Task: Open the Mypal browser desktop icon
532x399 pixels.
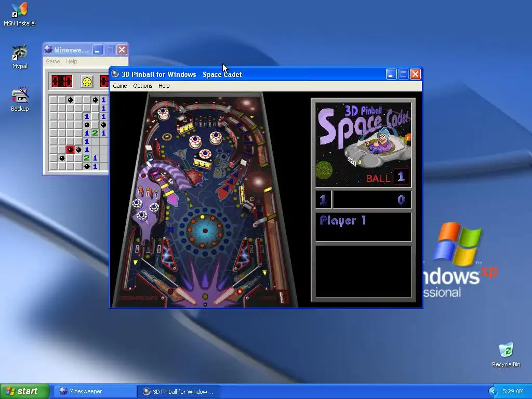Action: pos(20,57)
